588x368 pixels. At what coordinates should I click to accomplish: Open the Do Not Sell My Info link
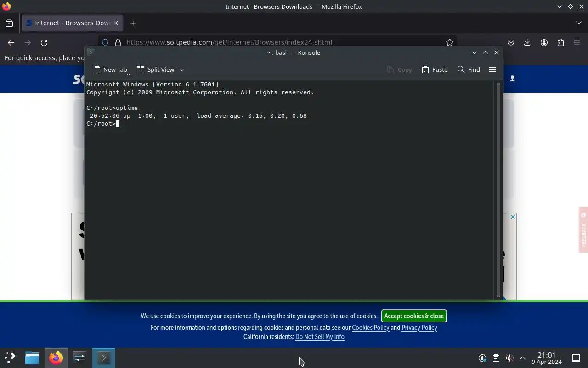point(320,337)
